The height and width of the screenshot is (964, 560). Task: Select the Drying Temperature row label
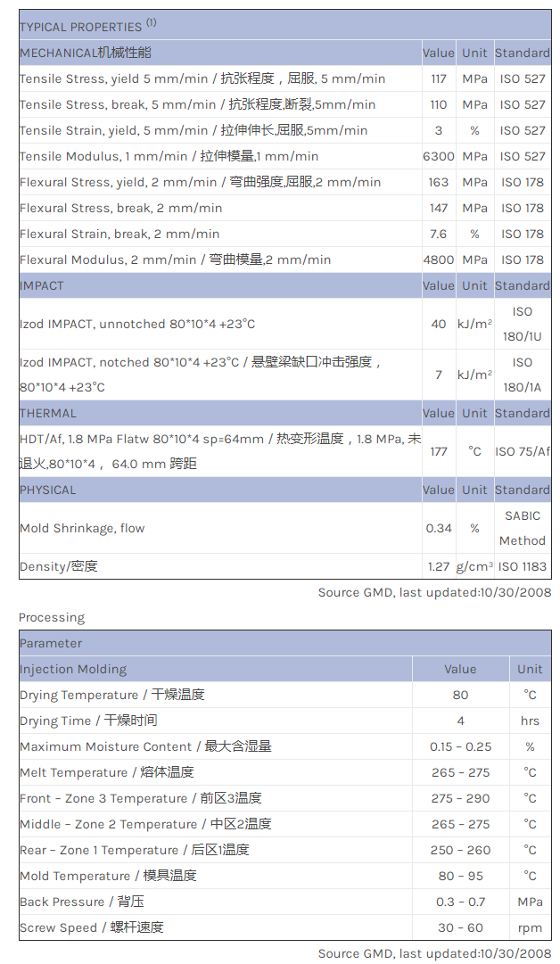[112, 695]
